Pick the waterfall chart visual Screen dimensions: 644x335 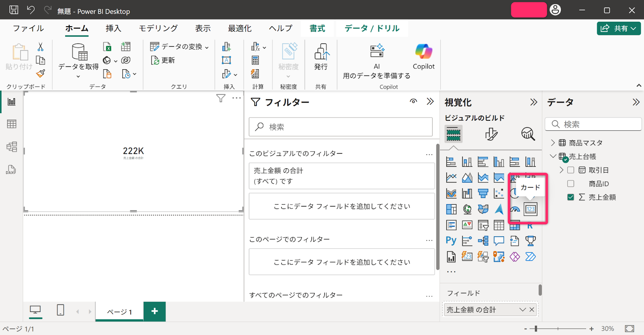(467, 193)
